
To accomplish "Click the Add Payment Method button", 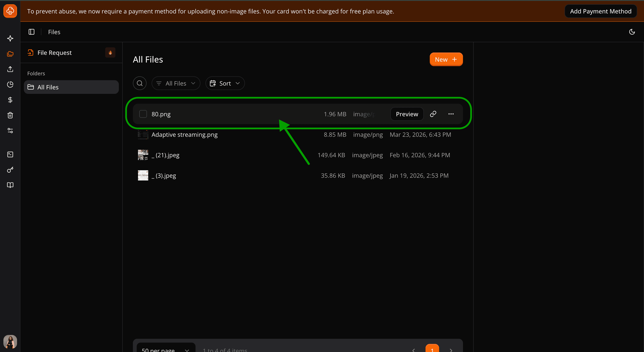I will pos(600,11).
